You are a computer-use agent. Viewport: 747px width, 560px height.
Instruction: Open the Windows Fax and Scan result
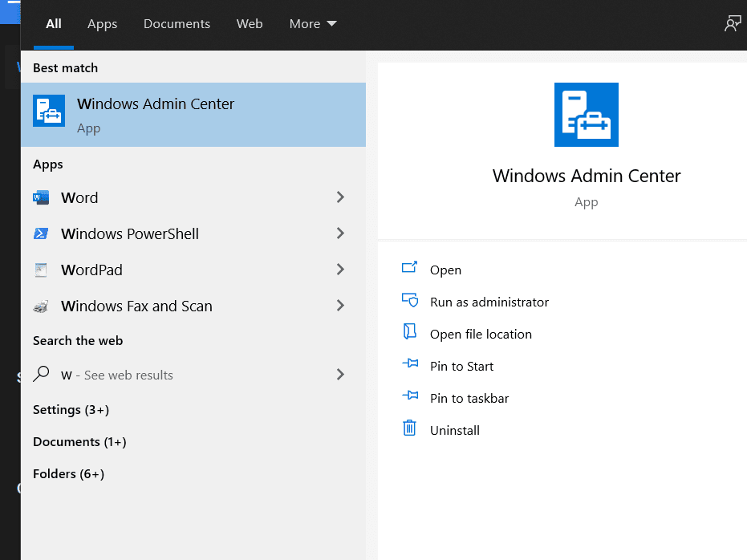[193, 306]
